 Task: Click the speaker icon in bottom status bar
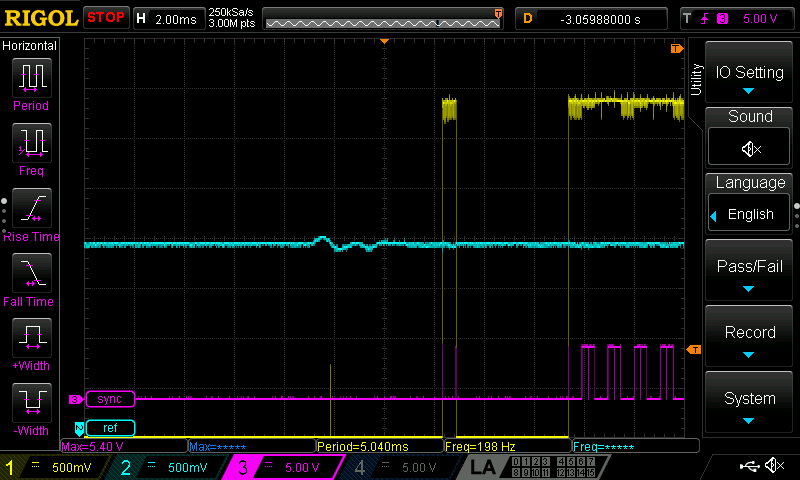click(773, 466)
